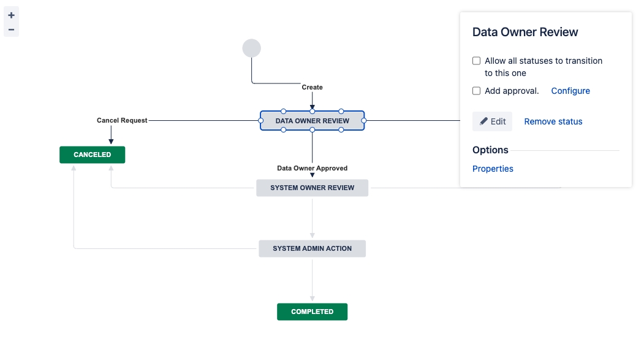Select the COMPLETED status node
Screen dimensions: 644x360
click(312, 312)
